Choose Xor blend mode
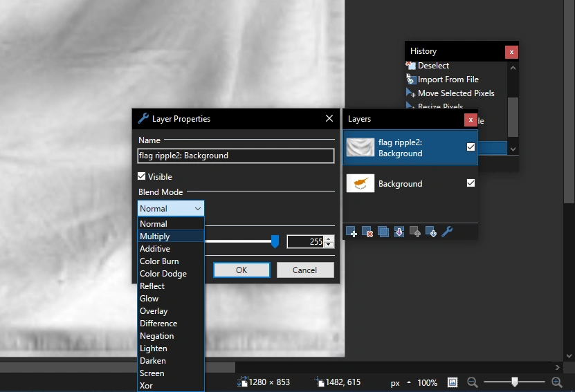The width and height of the screenshot is (575, 392). (x=171, y=385)
